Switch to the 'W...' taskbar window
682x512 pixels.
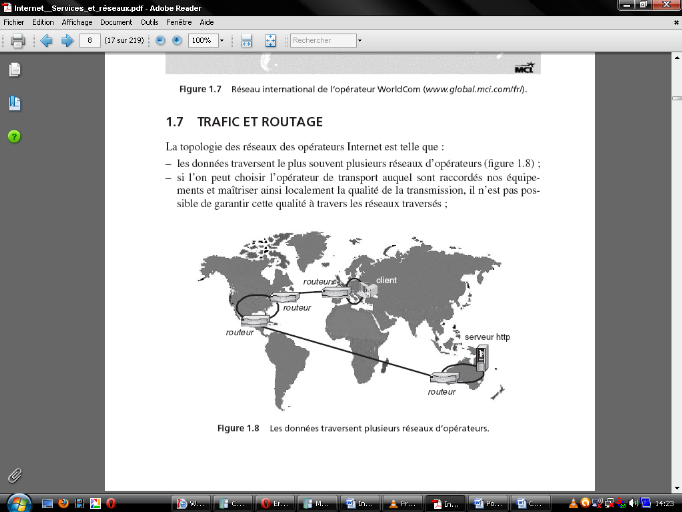coord(191,504)
